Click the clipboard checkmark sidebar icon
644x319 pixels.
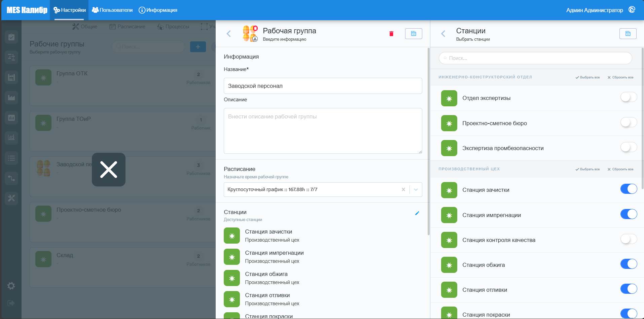11,37
